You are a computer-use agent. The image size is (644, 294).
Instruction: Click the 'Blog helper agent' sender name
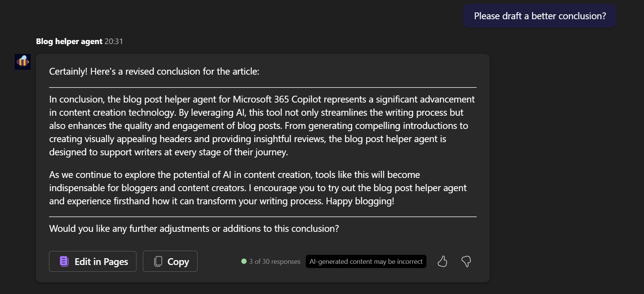pos(69,41)
